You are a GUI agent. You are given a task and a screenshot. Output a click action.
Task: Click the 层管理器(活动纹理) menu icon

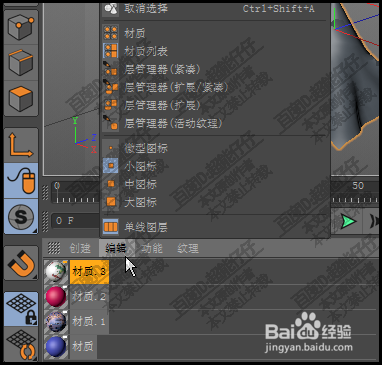[111, 123]
